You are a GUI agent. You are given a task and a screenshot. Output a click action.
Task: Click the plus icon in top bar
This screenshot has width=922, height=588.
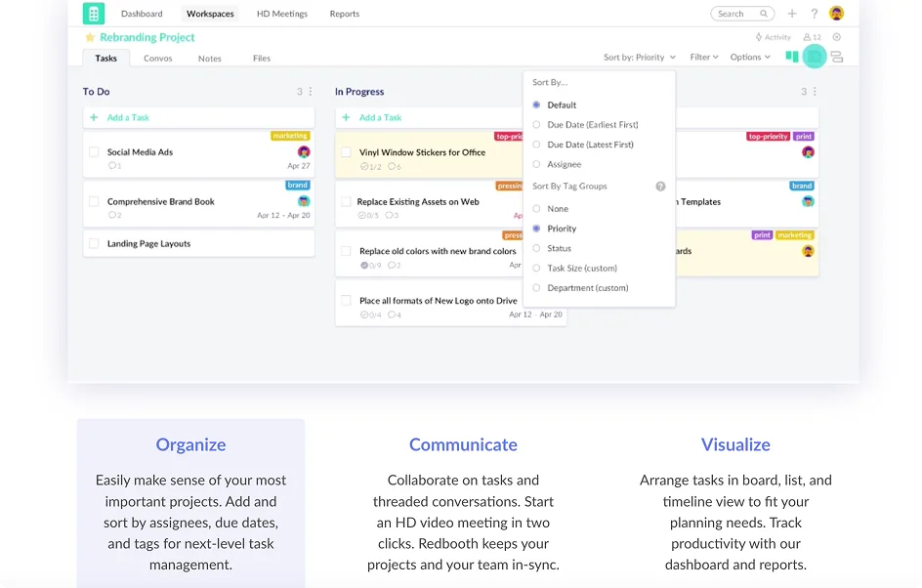coord(792,14)
